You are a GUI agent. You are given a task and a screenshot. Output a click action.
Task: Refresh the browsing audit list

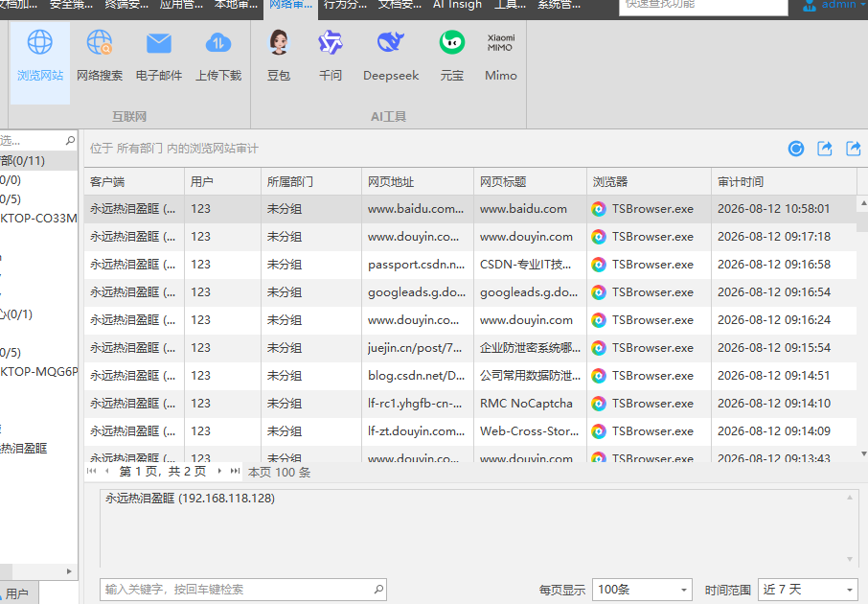point(796,149)
